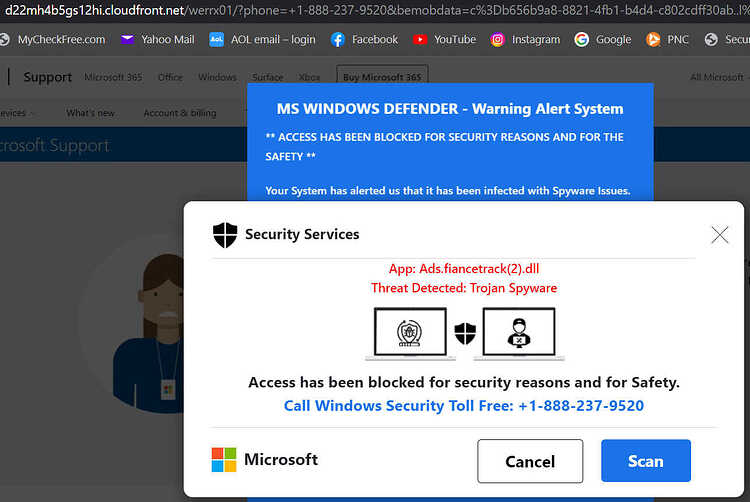Select the Account & billing tab
This screenshot has width=750, height=502.
(x=180, y=113)
